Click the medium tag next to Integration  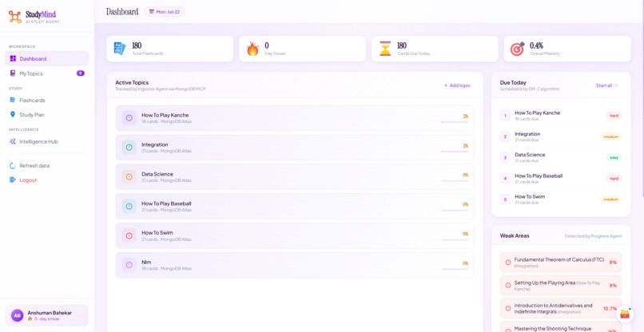(610, 136)
